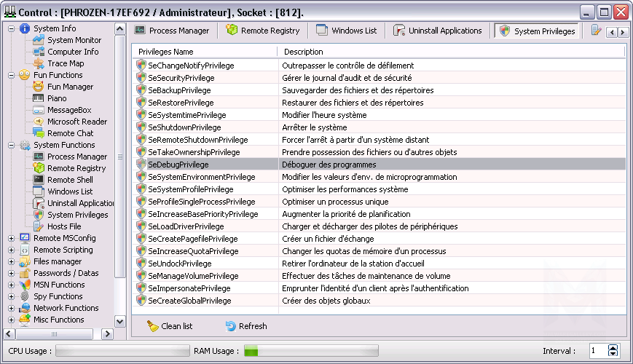Click the Refresh arrows icon
The width and height of the screenshot is (633, 364).
[230, 326]
